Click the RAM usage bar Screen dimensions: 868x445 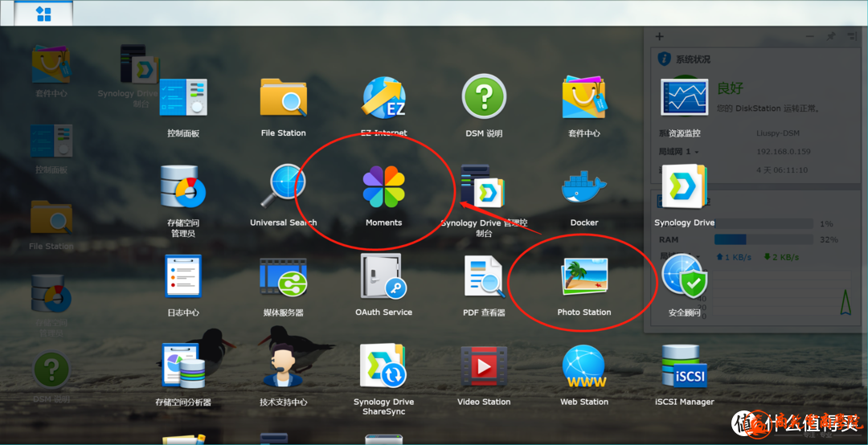click(x=764, y=239)
